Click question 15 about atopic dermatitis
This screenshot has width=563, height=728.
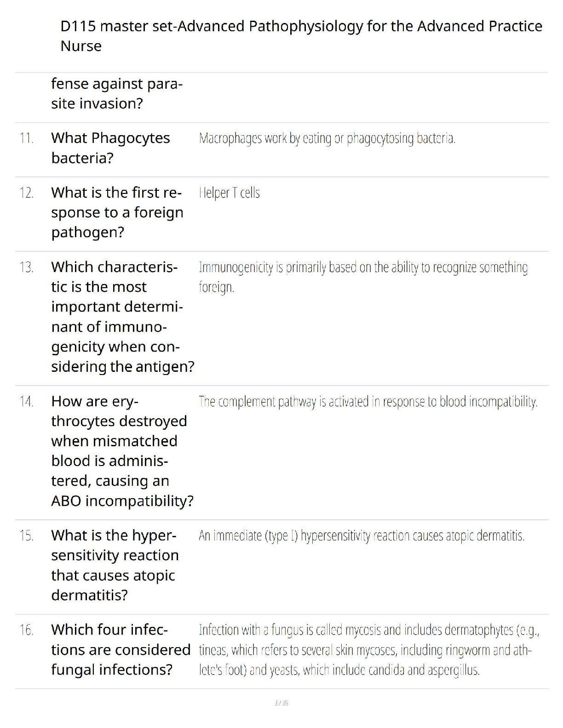pos(115,565)
